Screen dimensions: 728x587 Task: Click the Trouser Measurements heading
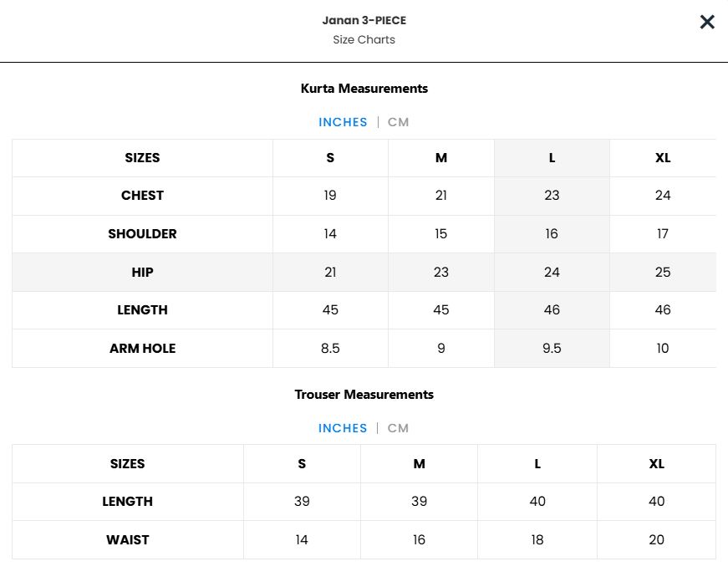[364, 395]
